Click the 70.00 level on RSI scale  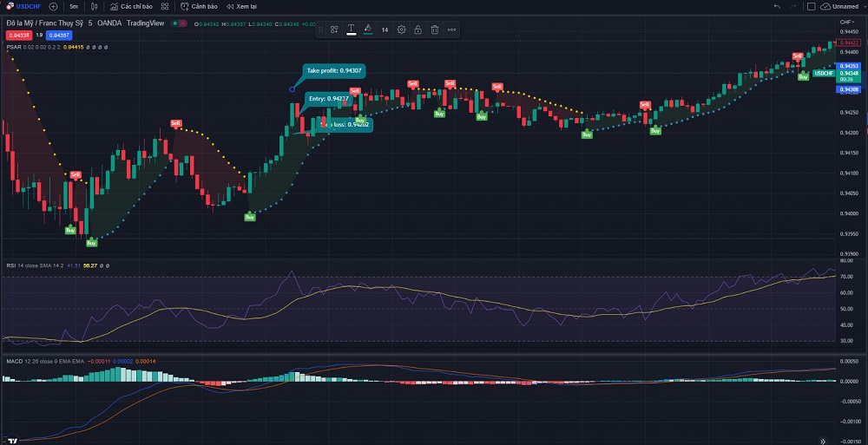(x=846, y=275)
